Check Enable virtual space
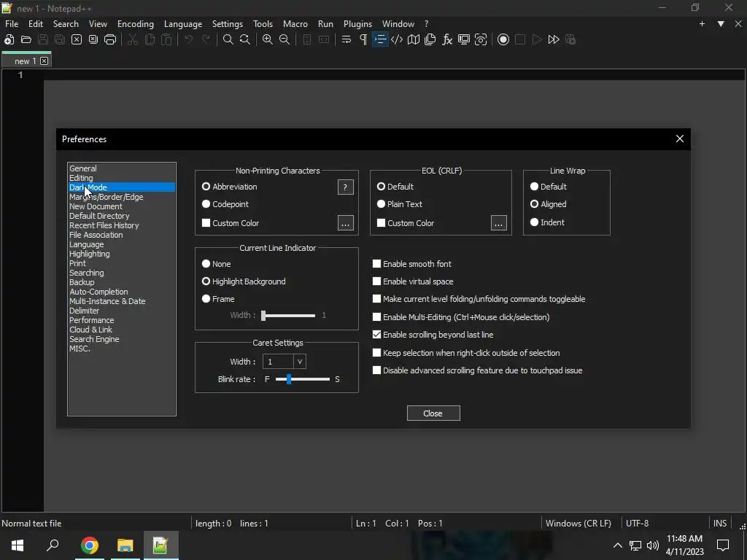This screenshot has width=747, height=560. point(413,281)
